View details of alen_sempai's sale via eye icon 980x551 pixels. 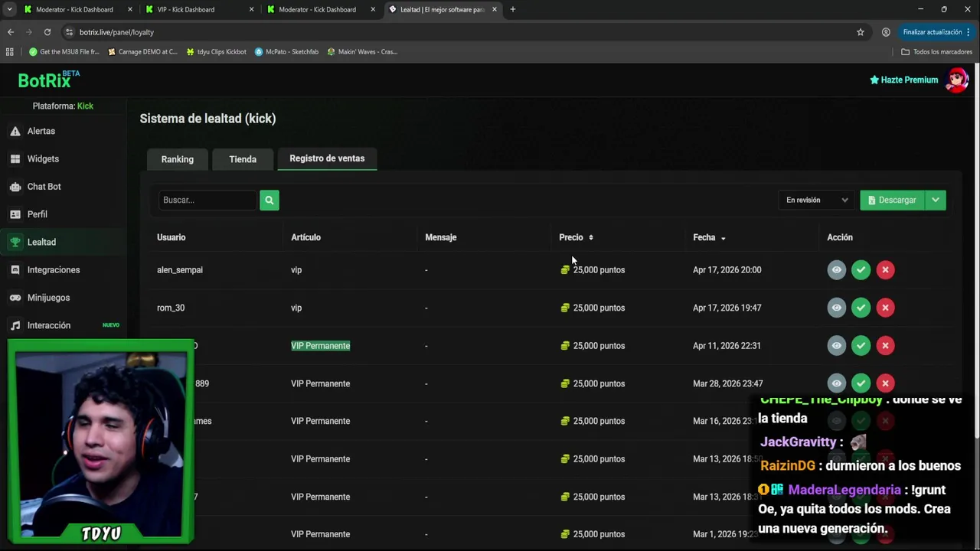[x=836, y=270]
